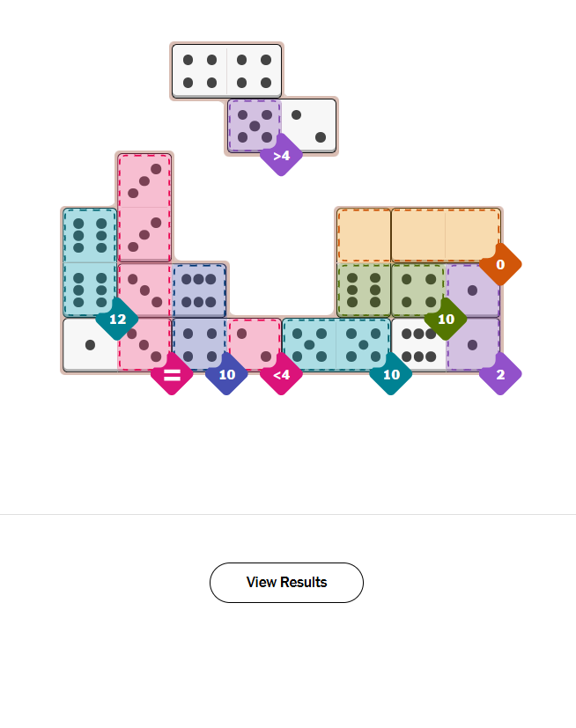Click the blue four-pip tile
The width and height of the screenshot is (576, 728).
tap(199, 344)
